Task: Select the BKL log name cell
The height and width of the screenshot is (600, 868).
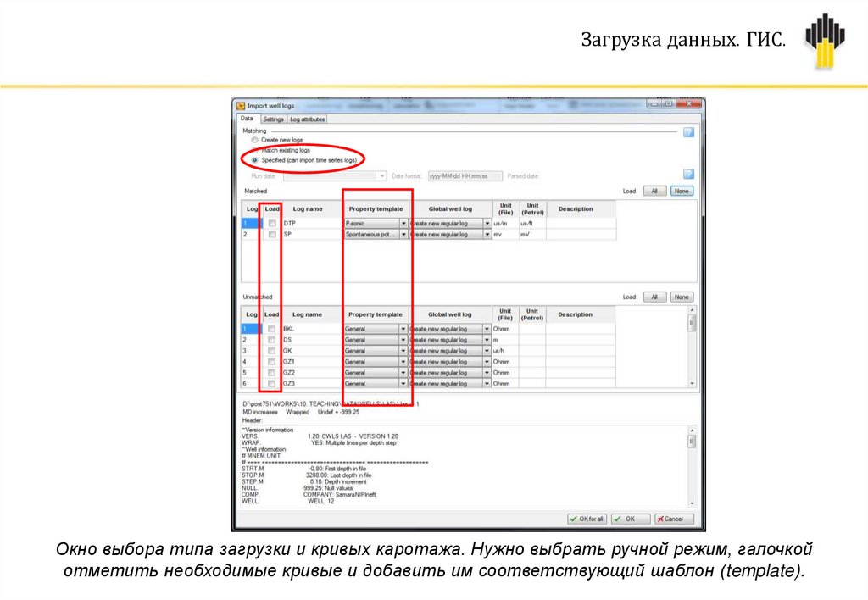Action: point(312,329)
